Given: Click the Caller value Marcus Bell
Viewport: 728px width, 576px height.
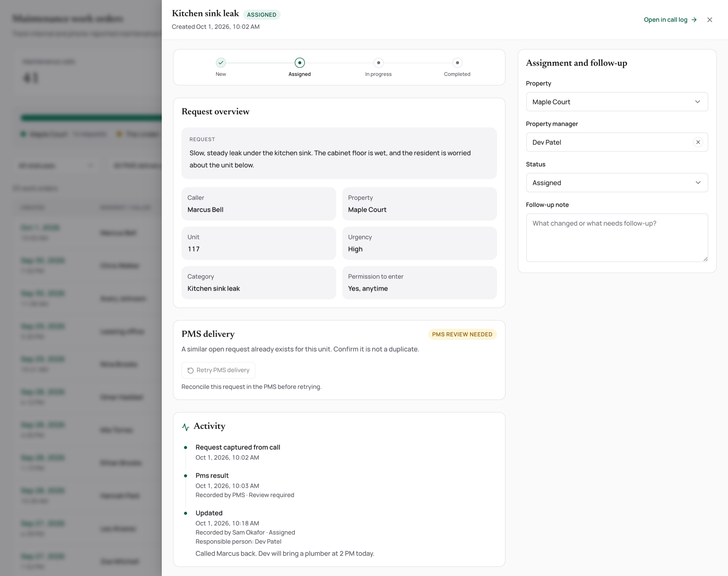Looking at the screenshot, I should pyautogui.click(x=205, y=210).
